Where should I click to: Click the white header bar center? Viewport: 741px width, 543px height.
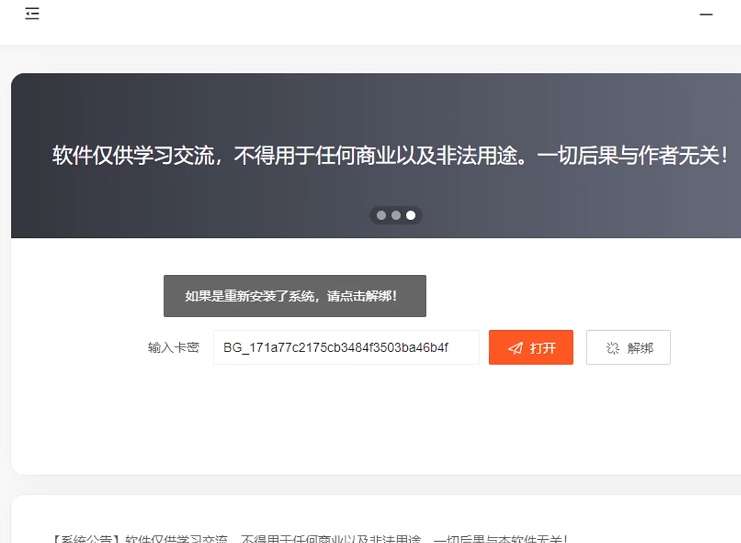point(370,20)
